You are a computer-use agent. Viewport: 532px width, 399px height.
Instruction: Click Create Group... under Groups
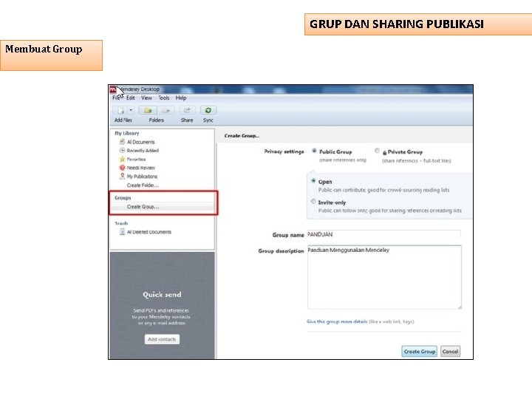(143, 207)
